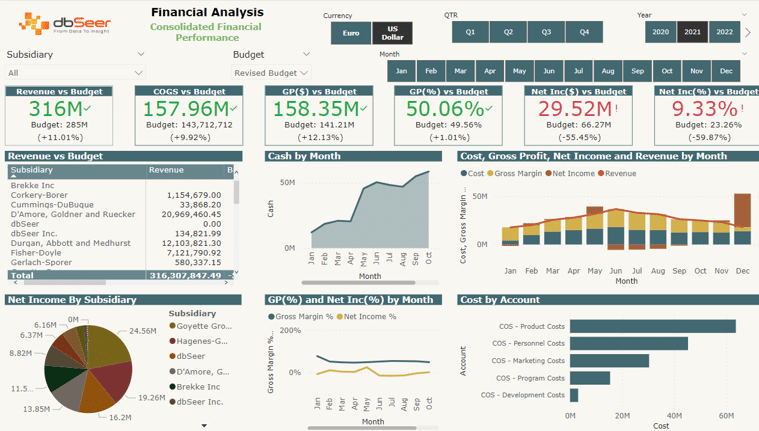This screenshot has height=431, width=759.
Task: Filter month Mar
Action: tap(460, 71)
